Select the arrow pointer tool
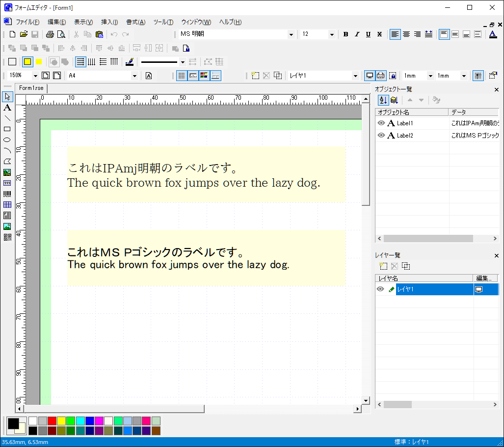This screenshot has width=504, height=447. pyautogui.click(x=7, y=97)
